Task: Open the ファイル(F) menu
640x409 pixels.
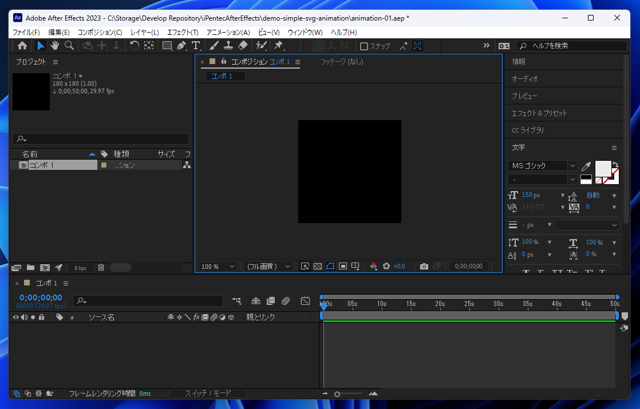Action: click(26, 32)
